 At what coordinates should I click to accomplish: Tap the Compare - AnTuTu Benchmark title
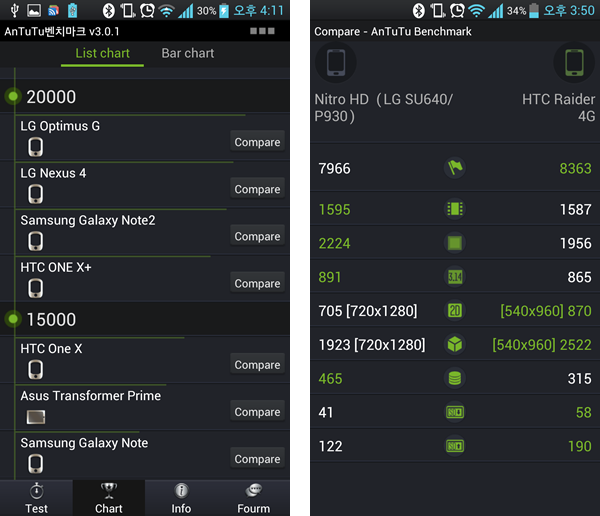click(393, 31)
